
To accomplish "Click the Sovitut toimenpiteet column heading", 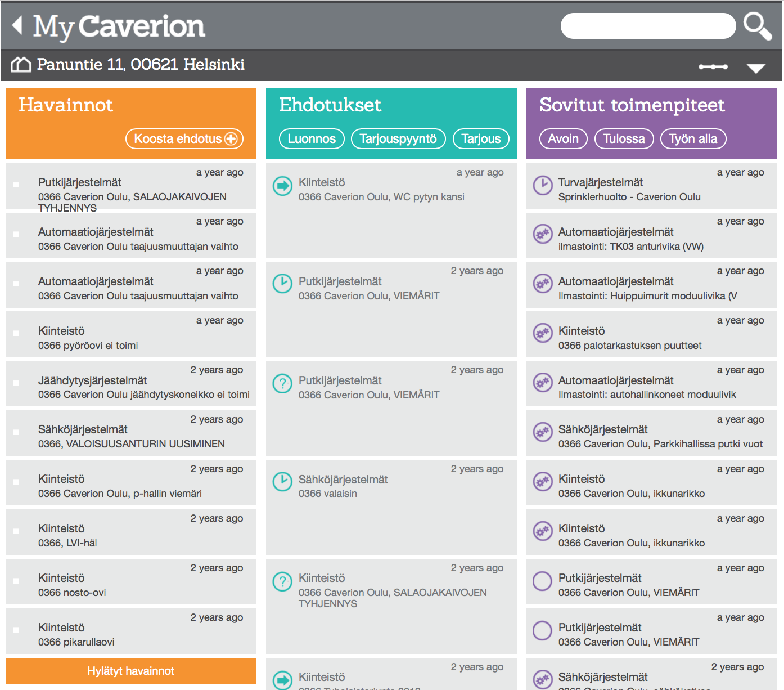I will click(x=632, y=106).
